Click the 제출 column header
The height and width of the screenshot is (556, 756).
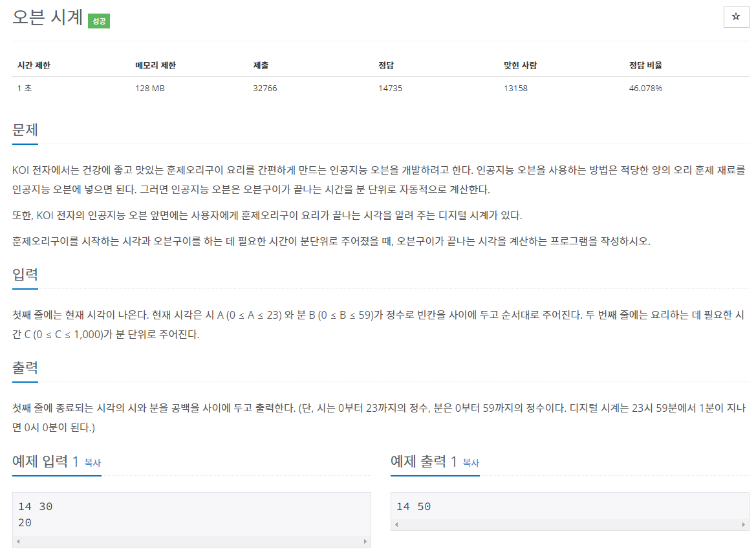click(x=261, y=65)
